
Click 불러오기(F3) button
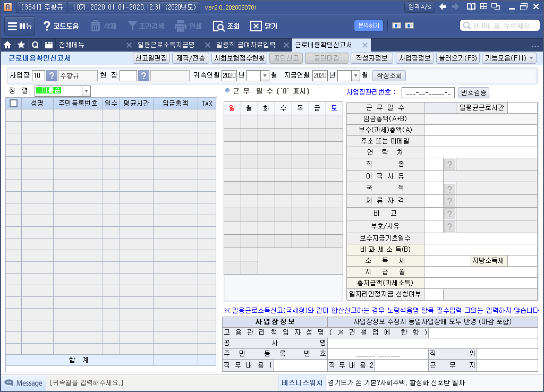coord(457,58)
